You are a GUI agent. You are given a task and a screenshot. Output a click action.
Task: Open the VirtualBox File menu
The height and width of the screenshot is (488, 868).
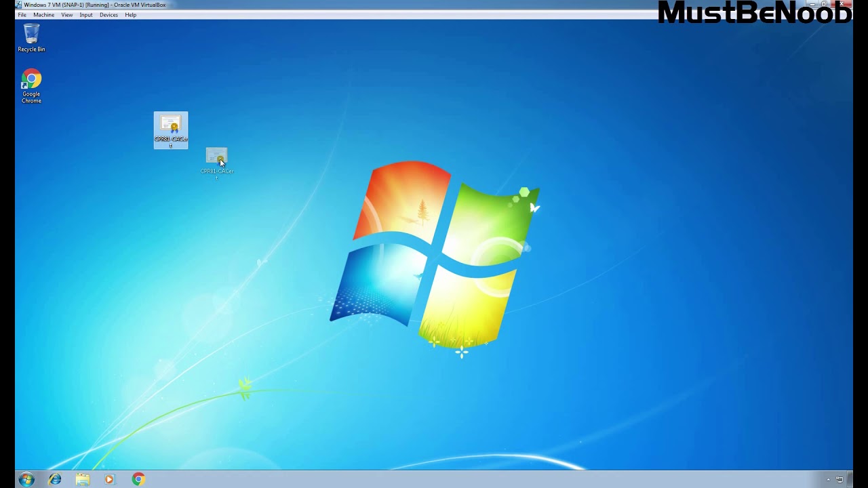click(x=22, y=15)
